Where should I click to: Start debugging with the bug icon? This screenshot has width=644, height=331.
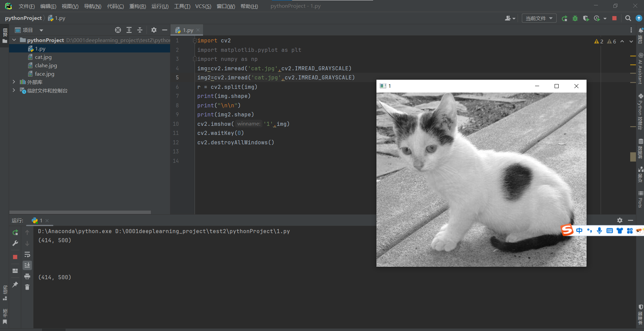pos(575,19)
